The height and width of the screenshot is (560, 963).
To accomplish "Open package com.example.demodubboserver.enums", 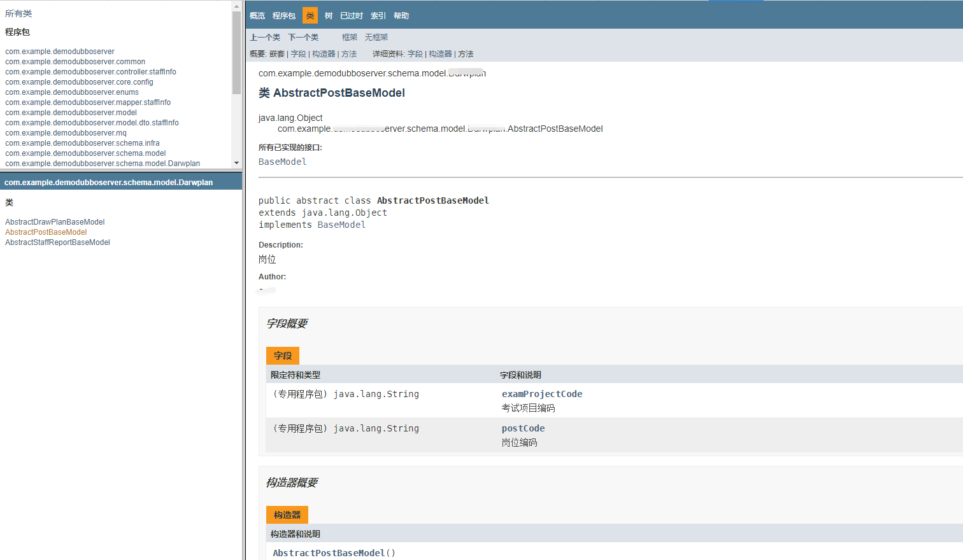I will pyautogui.click(x=71, y=92).
